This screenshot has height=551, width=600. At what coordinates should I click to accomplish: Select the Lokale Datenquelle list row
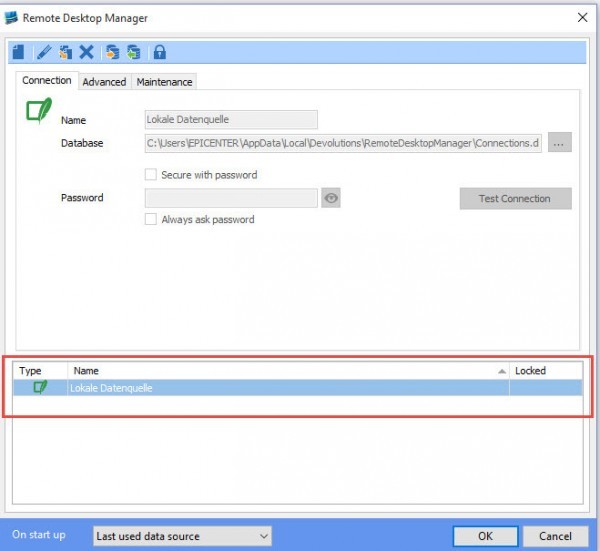pos(280,387)
